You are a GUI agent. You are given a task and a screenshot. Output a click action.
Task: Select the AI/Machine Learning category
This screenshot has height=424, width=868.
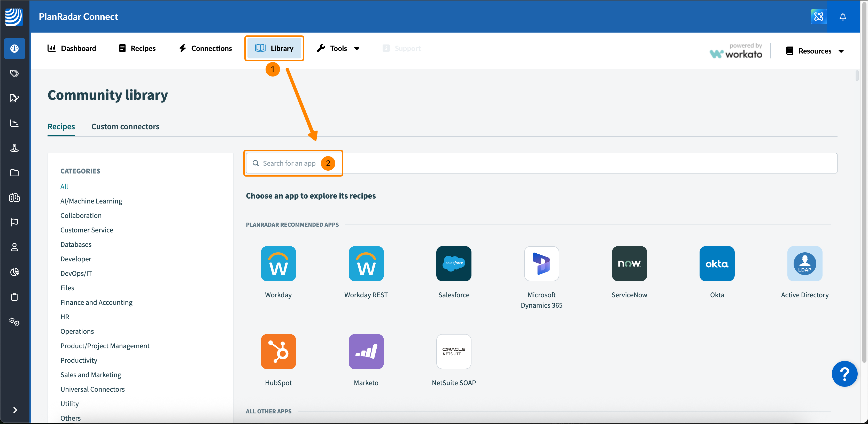click(91, 201)
